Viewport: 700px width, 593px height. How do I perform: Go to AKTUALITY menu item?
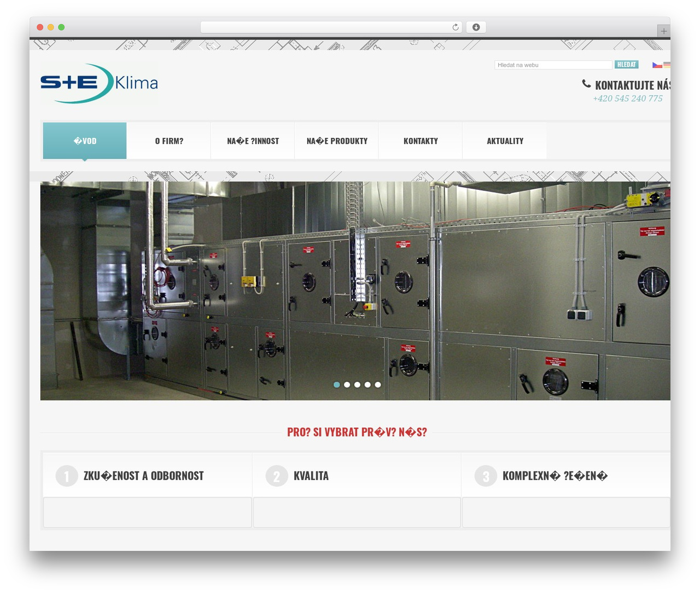click(505, 141)
